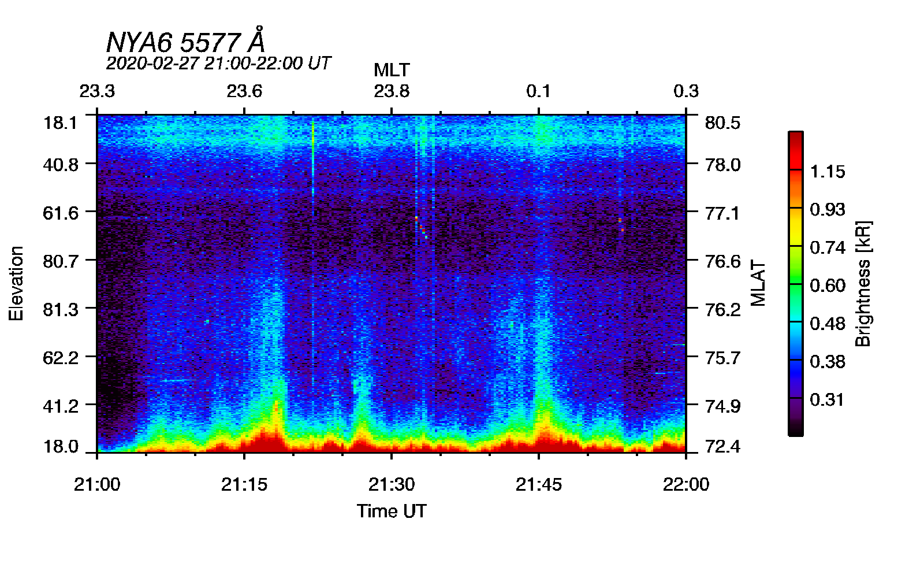Click the MLT tick value '0.1'
Screen dimensions: 924x578
(539, 91)
